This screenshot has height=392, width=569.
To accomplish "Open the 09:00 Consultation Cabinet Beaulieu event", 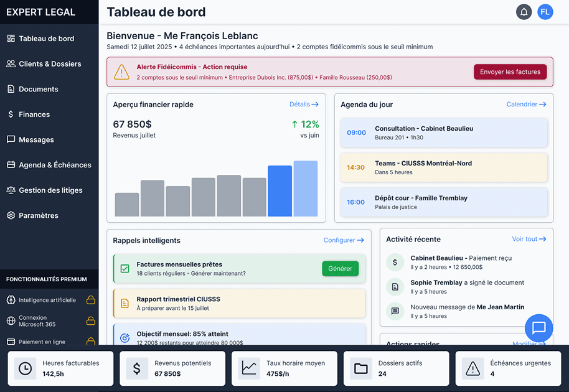I will pos(443,133).
